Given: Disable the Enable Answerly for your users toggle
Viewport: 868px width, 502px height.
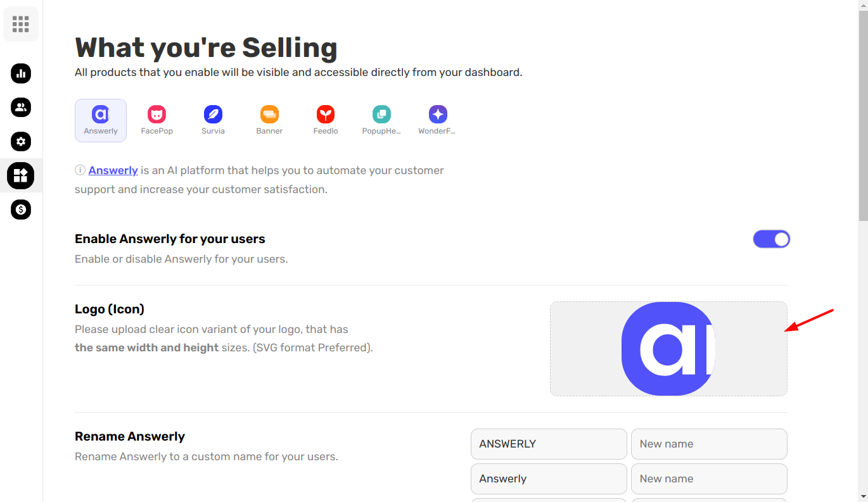Looking at the screenshot, I should pyautogui.click(x=771, y=239).
